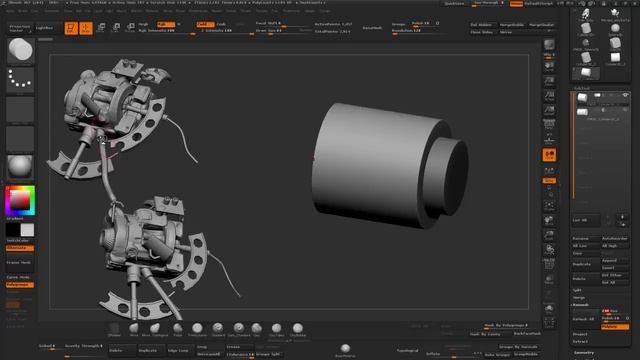Toggle the orange Draw mode button
This screenshot has width=640, height=360.
point(86,28)
